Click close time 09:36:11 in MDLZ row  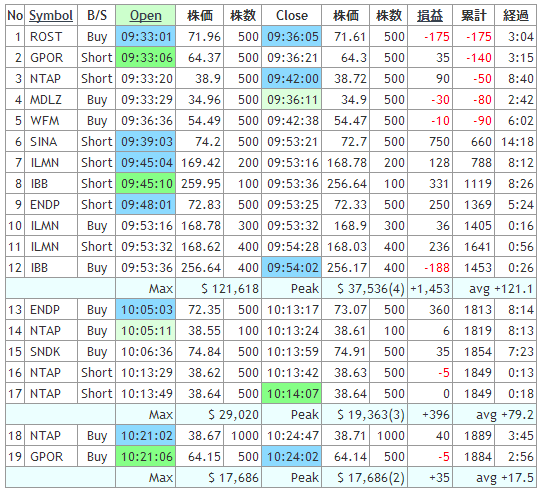point(292,100)
